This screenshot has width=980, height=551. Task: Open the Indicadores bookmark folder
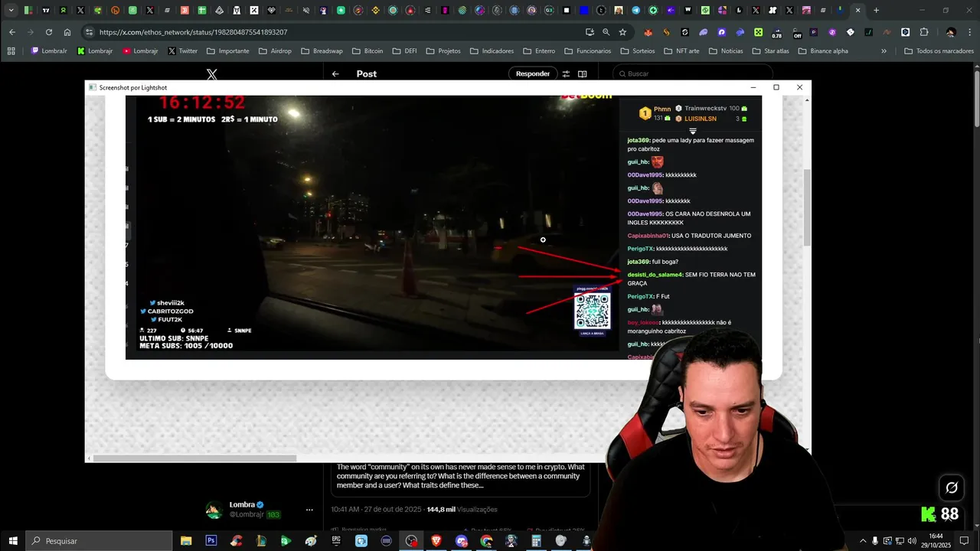[x=492, y=51]
